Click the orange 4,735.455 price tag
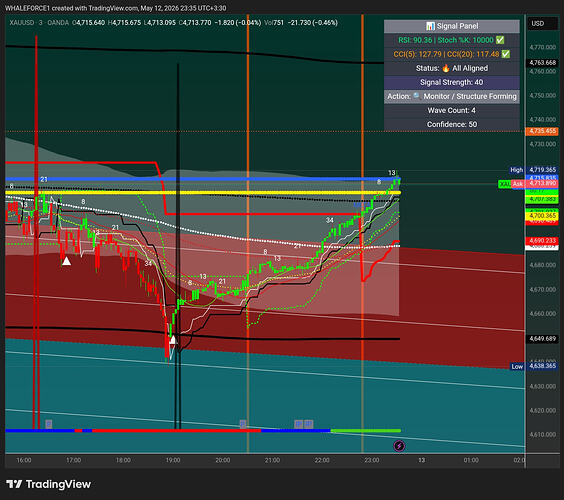The width and height of the screenshot is (564, 500). [542, 131]
